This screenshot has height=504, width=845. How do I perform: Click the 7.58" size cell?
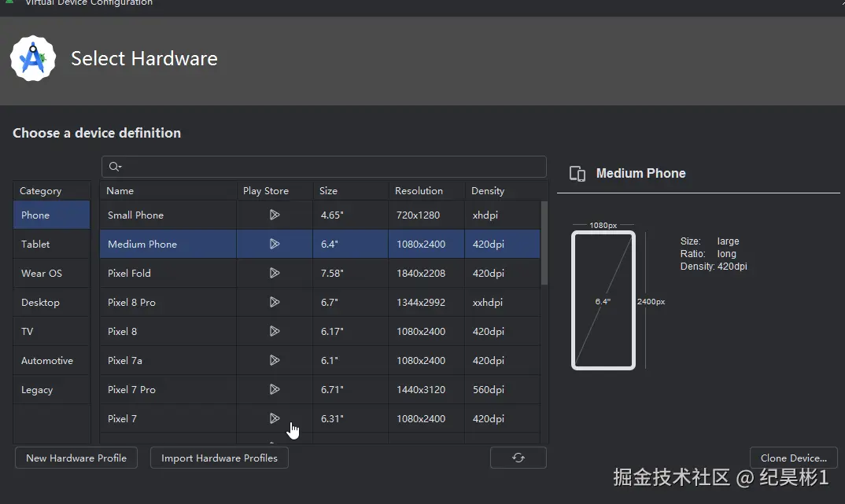click(351, 273)
